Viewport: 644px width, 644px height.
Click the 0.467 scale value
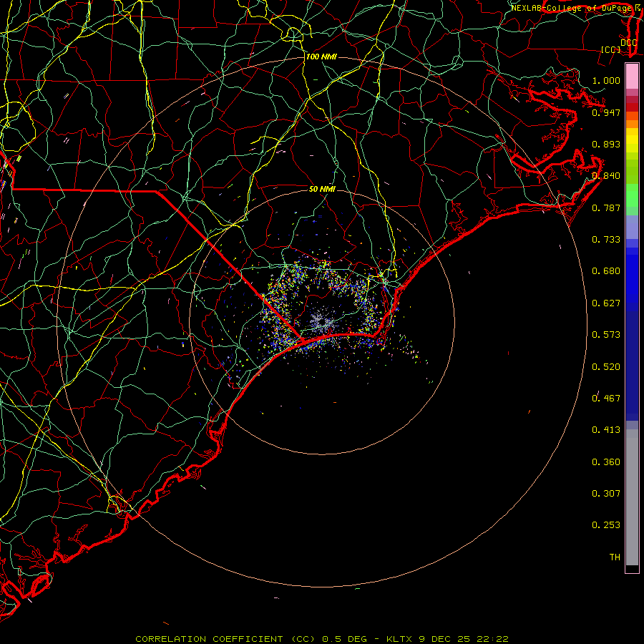606,399
